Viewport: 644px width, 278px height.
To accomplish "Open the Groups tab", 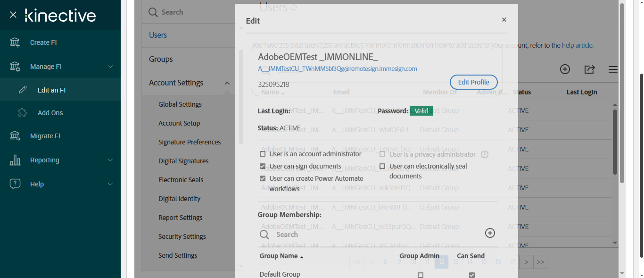I will click(x=161, y=59).
